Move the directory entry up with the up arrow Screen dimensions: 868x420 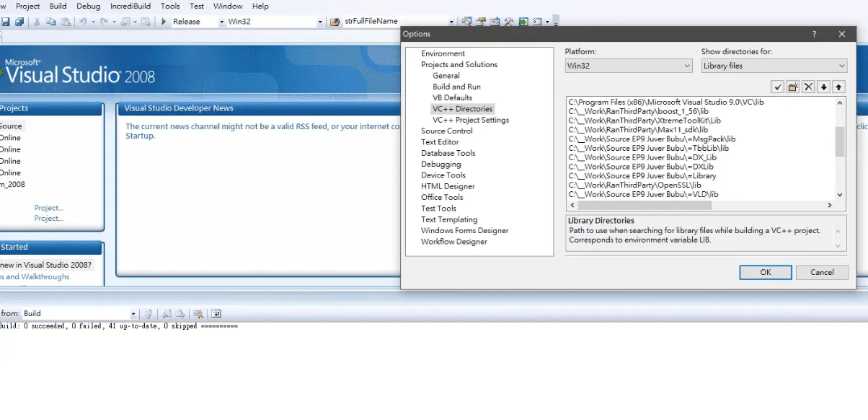click(x=838, y=87)
